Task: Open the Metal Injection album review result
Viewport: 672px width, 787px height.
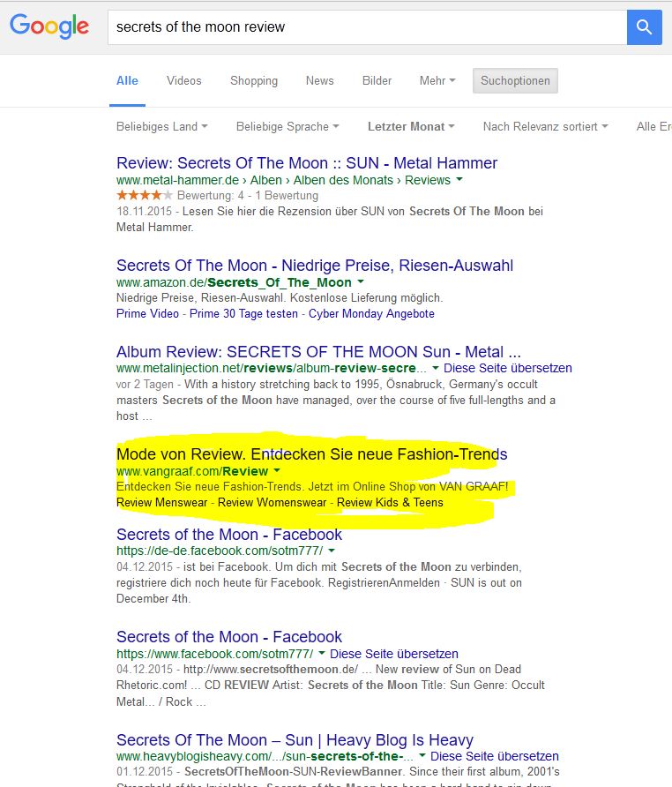Action: (x=318, y=352)
